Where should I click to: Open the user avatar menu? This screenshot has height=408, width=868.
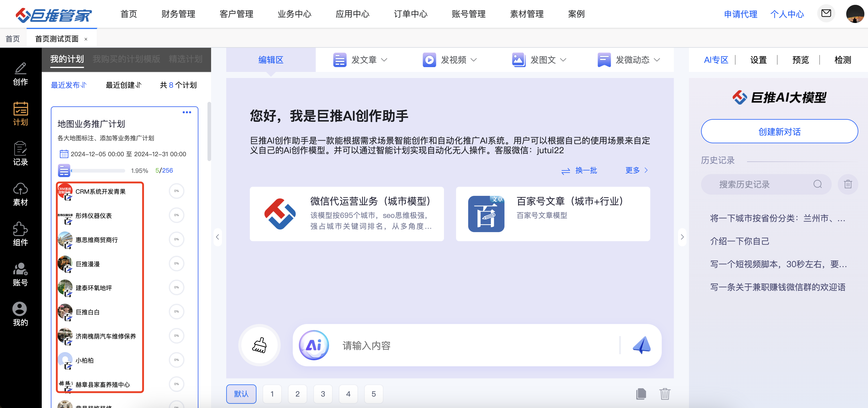click(x=855, y=14)
